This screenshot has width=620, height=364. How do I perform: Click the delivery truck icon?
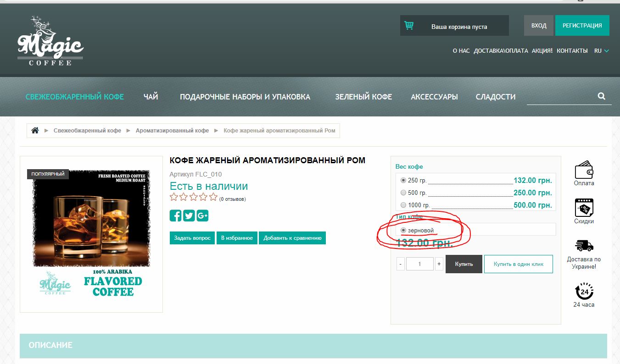tap(584, 246)
